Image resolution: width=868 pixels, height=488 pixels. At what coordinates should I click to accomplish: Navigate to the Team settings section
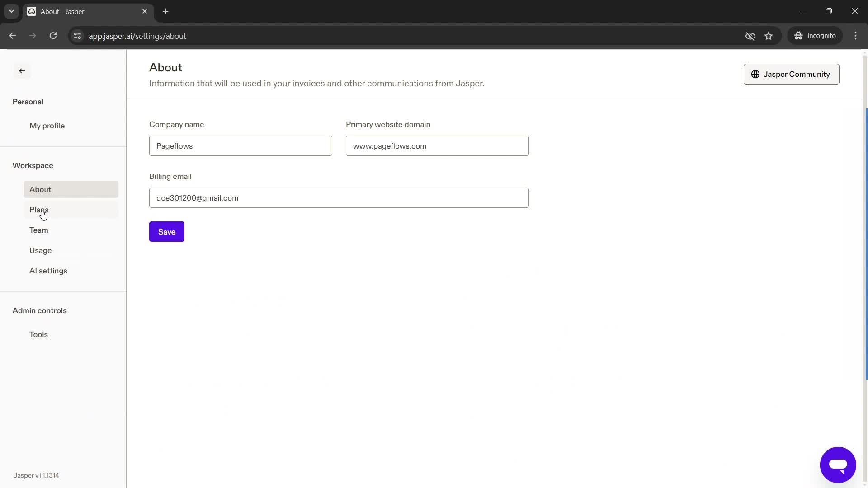coord(39,230)
